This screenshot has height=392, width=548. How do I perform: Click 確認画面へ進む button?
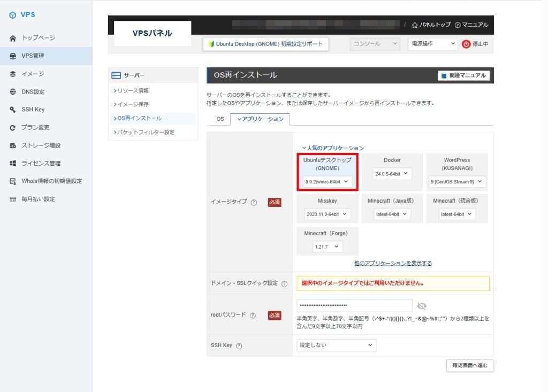pyautogui.click(x=469, y=366)
